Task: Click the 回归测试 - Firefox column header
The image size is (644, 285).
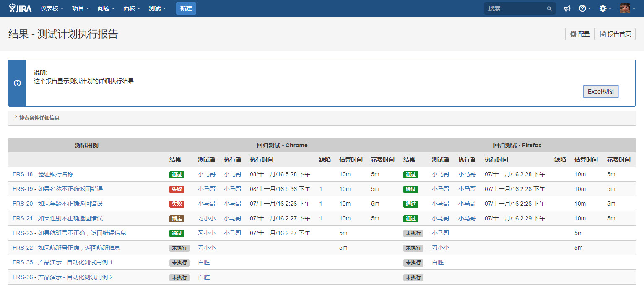Action: 517,145
